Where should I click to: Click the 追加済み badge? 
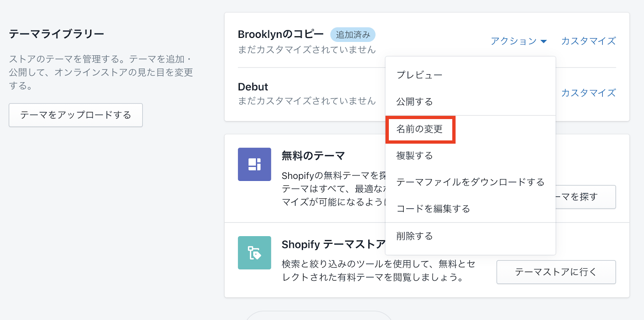click(353, 35)
